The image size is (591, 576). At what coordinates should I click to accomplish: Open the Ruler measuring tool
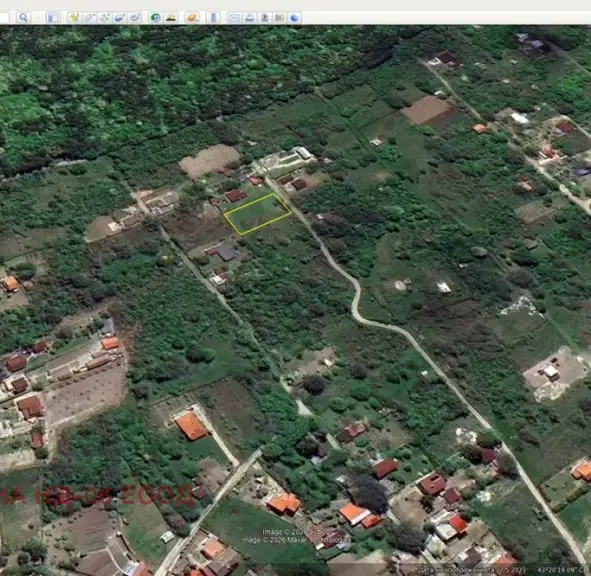(213, 18)
